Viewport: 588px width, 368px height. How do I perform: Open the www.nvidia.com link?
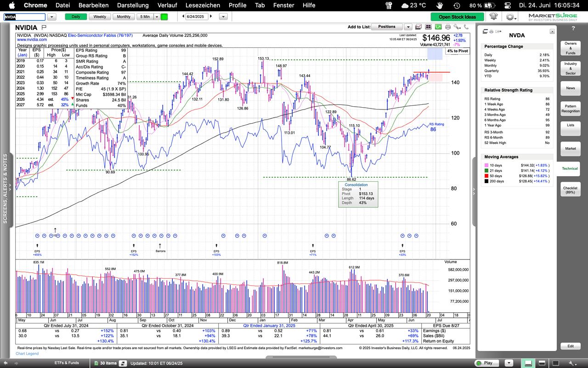[32, 40]
